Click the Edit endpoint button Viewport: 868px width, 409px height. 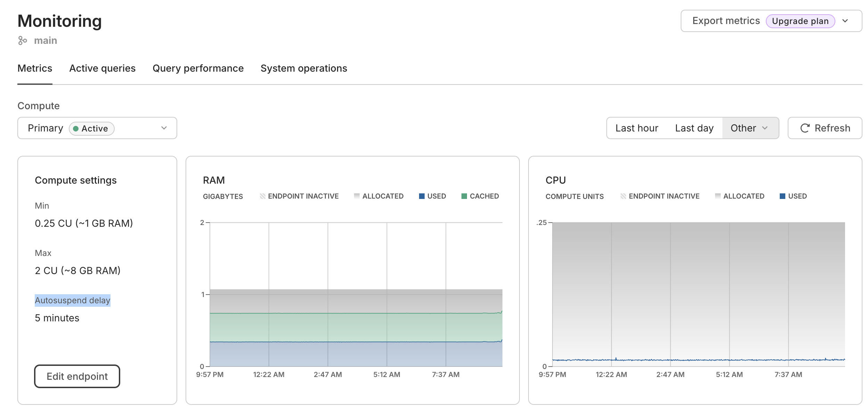pyautogui.click(x=77, y=376)
